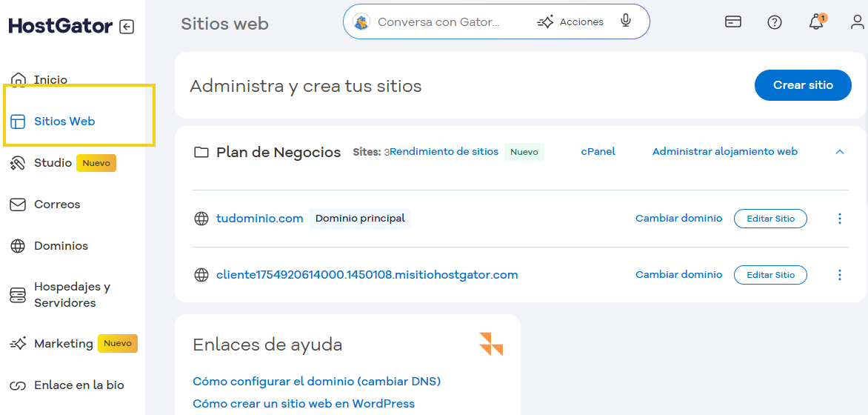Open notifications bell icon

(x=816, y=22)
